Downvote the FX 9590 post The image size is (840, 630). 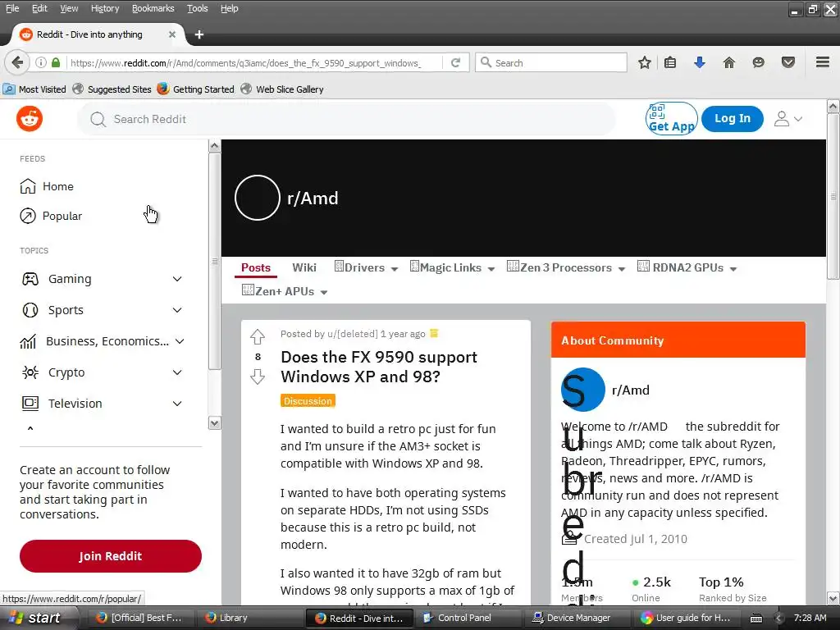[257, 377]
